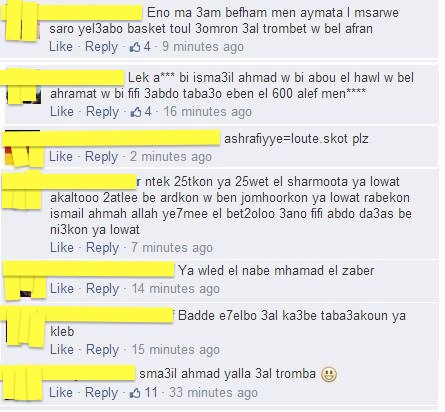Open the '2 minutes ago' timestamp link
This screenshot has height=412, width=445.
pos(171,157)
